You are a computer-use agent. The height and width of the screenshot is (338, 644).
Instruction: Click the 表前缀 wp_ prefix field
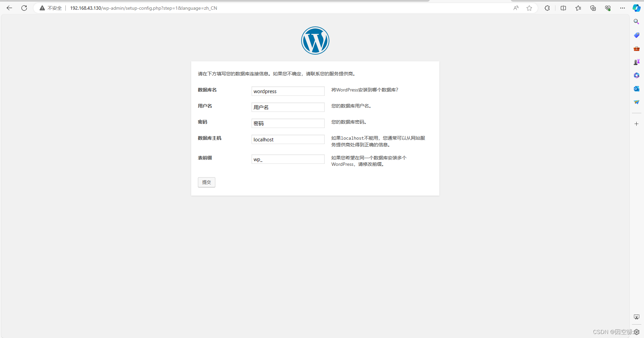(x=288, y=159)
